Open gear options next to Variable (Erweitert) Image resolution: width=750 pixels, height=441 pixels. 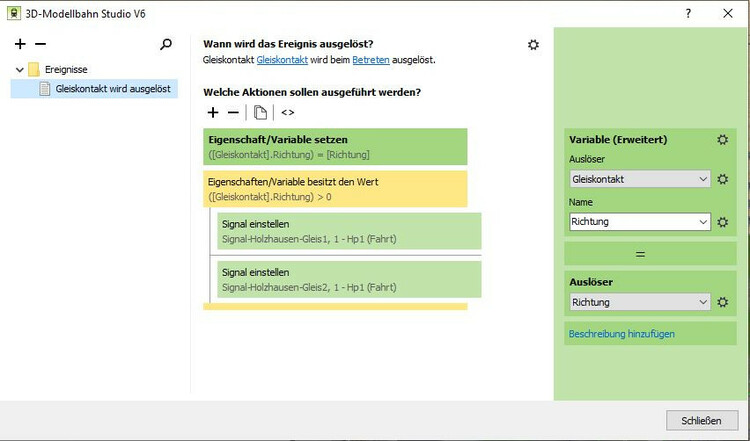point(723,140)
